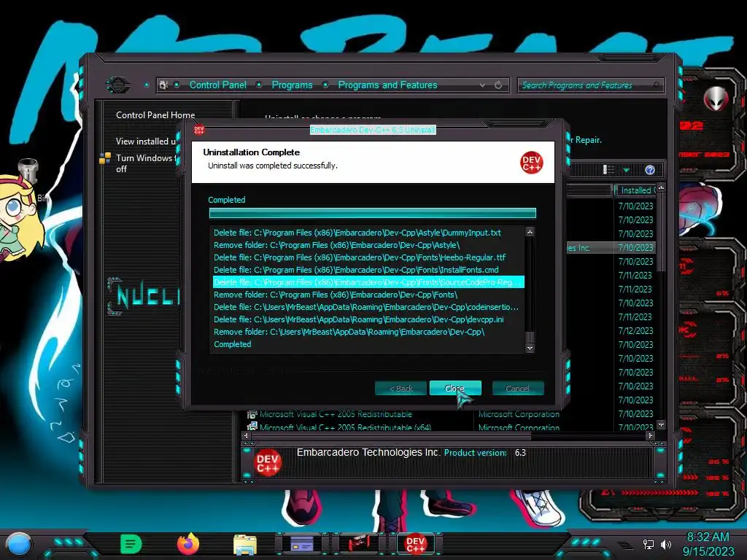Viewport: 747px width, 560px height.
Task: Open File Explorer from the taskbar
Action: pyautogui.click(x=245, y=544)
